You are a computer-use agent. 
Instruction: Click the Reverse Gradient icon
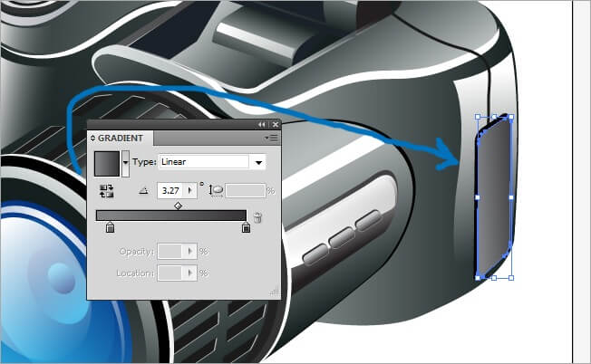pyautogui.click(x=106, y=191)
